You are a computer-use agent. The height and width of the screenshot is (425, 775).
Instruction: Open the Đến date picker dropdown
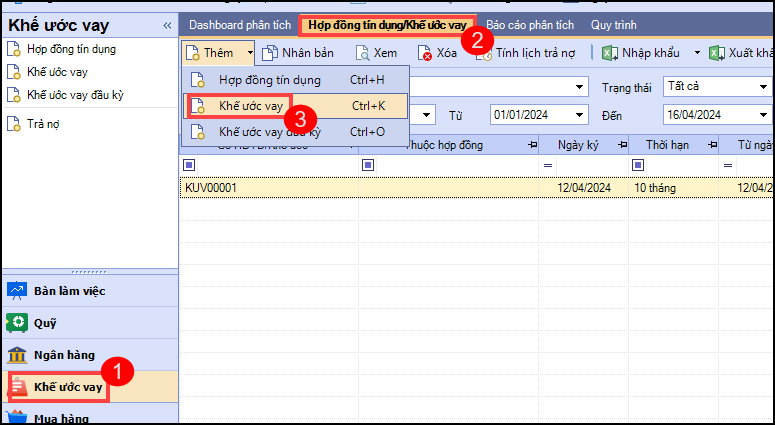pos(764,115)
